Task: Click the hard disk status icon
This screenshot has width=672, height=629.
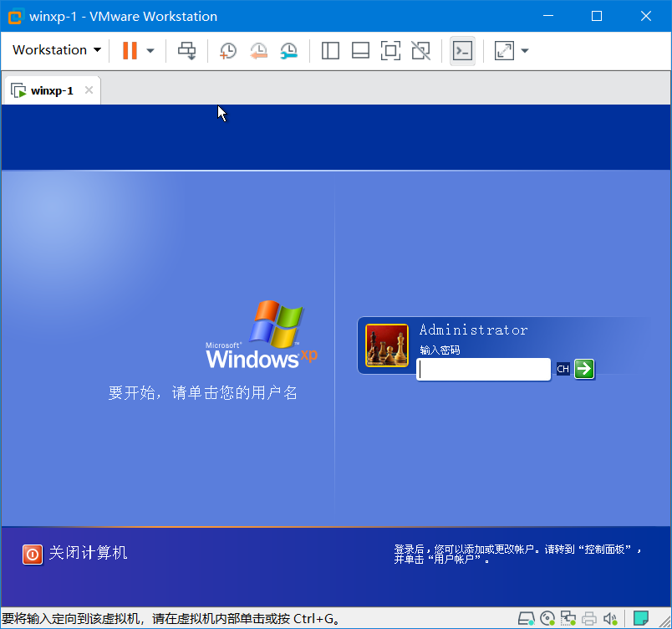Action: 526,618
